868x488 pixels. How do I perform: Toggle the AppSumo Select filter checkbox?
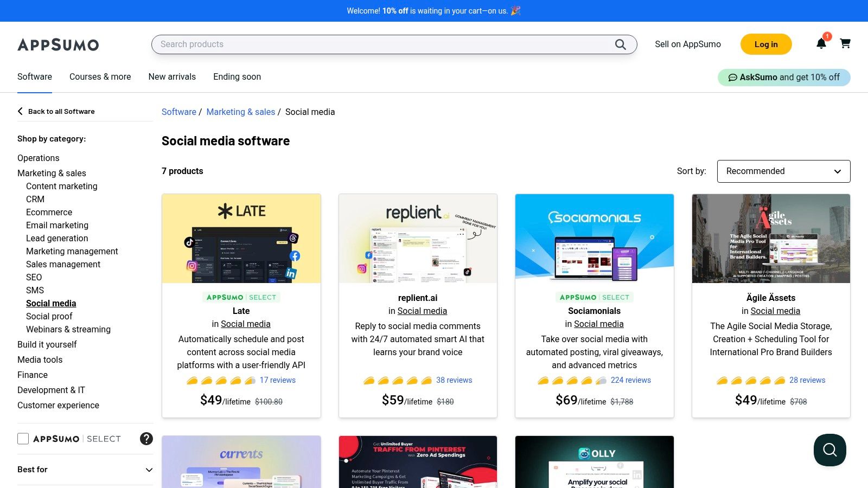click(x=23, y=439)
